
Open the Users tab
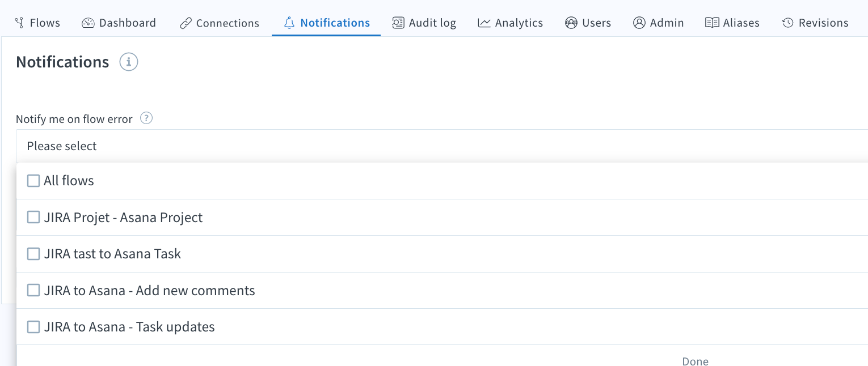588,23
